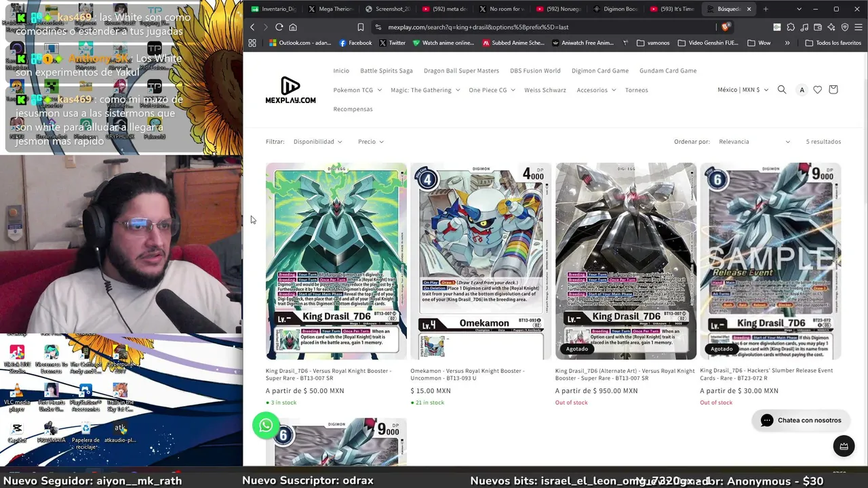This screenshot has height=488, width=868.
Task: Open Omekamon BT13-093 U product link
Action: [467, 374]
